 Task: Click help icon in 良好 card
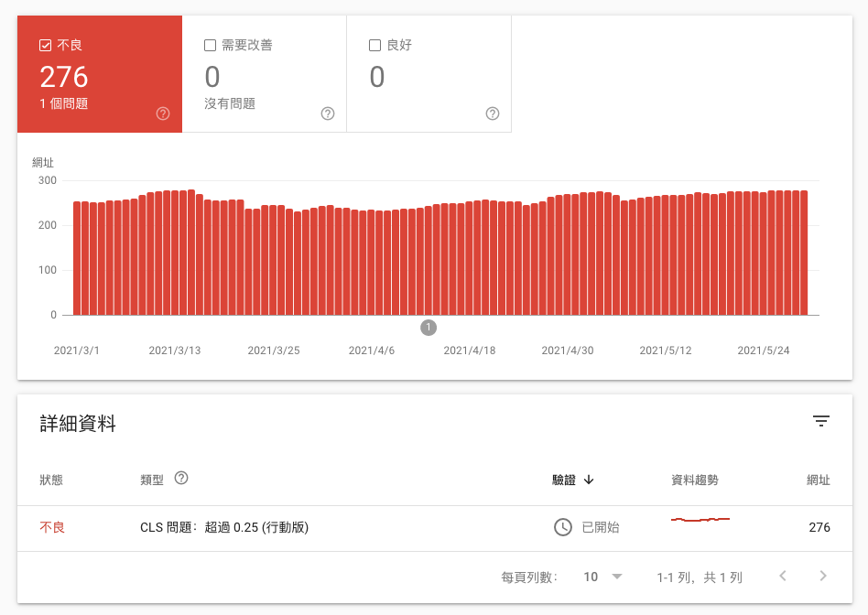pos(493,113)
